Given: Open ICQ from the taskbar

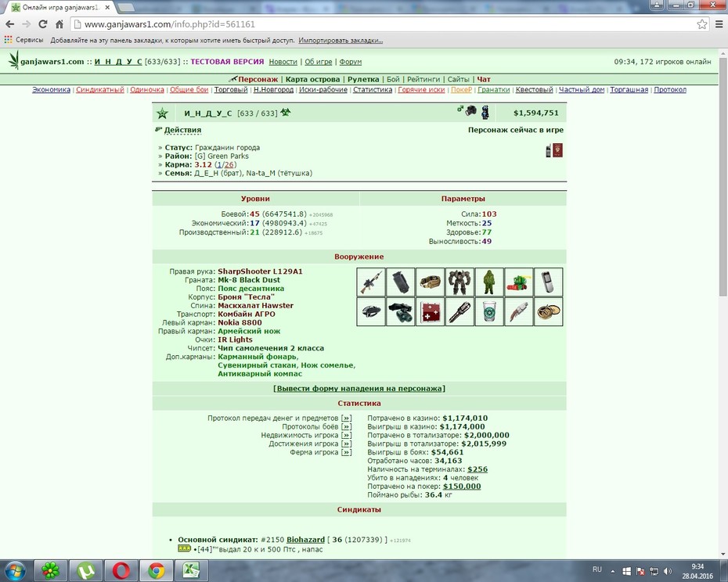Looking at the screenshot, I should click(x=50, y=571).
